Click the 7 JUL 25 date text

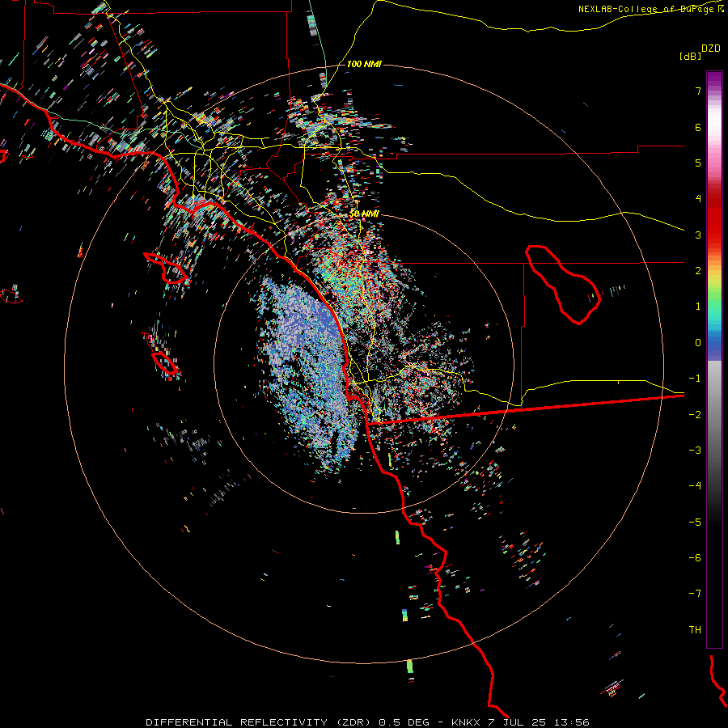point(518,722)
